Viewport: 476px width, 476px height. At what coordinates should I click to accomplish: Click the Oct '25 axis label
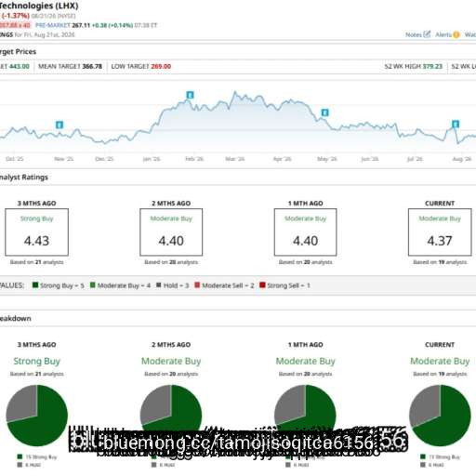(15, 159)
